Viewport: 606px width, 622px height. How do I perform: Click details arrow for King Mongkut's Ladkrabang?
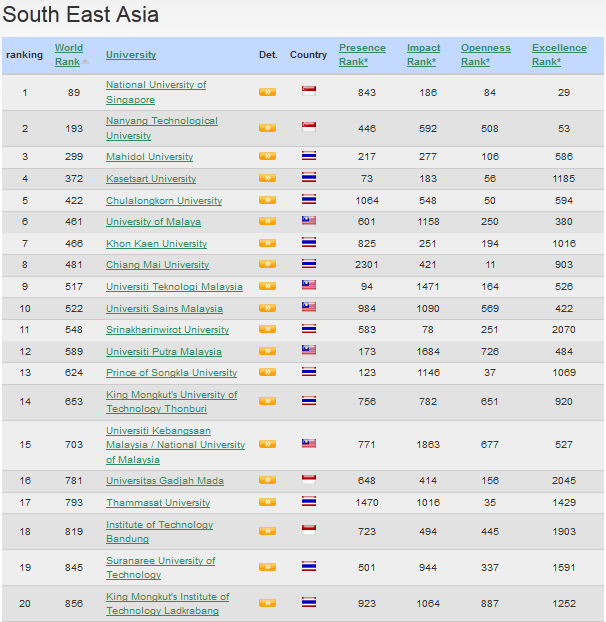[267, 603]
